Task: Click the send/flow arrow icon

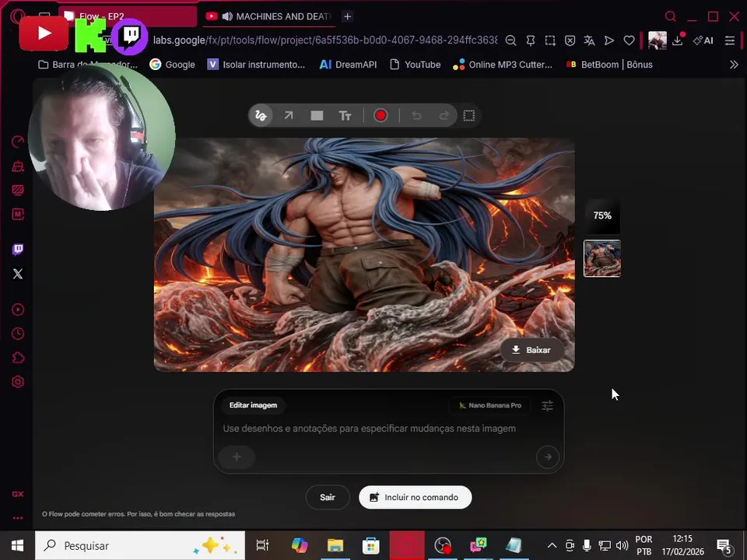Action: (608, 40)
